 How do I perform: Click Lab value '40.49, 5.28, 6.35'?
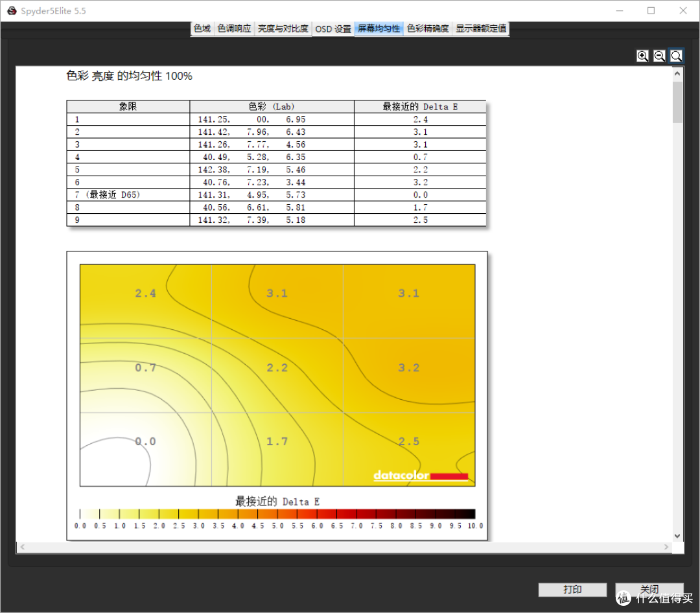click(x=254, y=157)
